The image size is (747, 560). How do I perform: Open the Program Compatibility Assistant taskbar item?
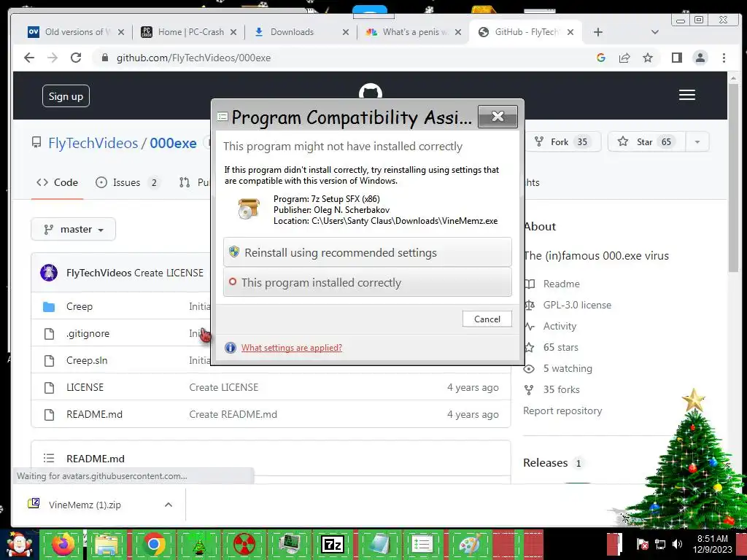coord(422,544)
